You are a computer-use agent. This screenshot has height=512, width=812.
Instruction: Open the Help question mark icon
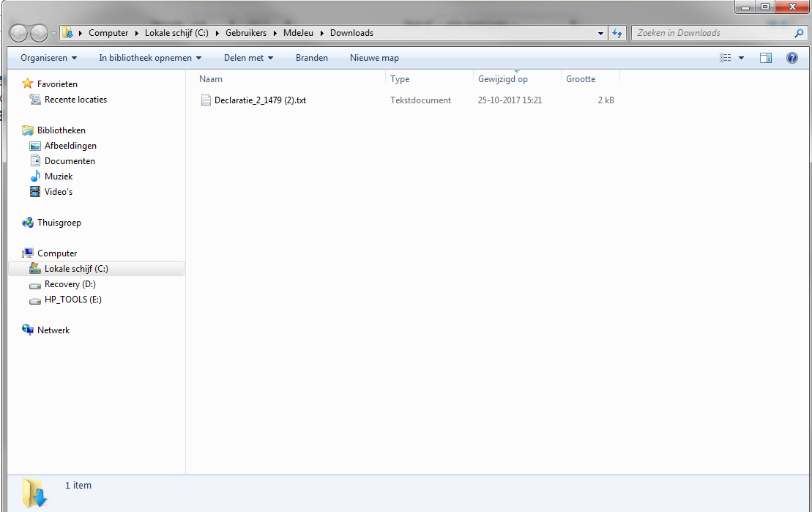point(791,58)
